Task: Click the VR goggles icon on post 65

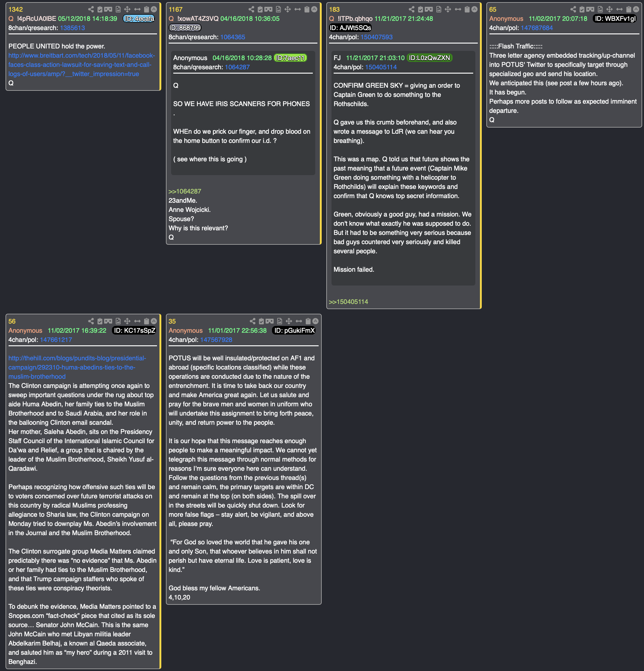Action: 590,9
